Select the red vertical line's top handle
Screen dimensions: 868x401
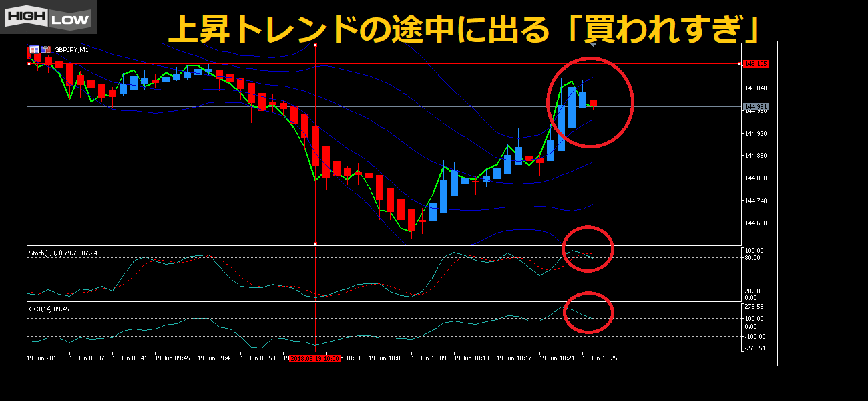click(315, 45)
